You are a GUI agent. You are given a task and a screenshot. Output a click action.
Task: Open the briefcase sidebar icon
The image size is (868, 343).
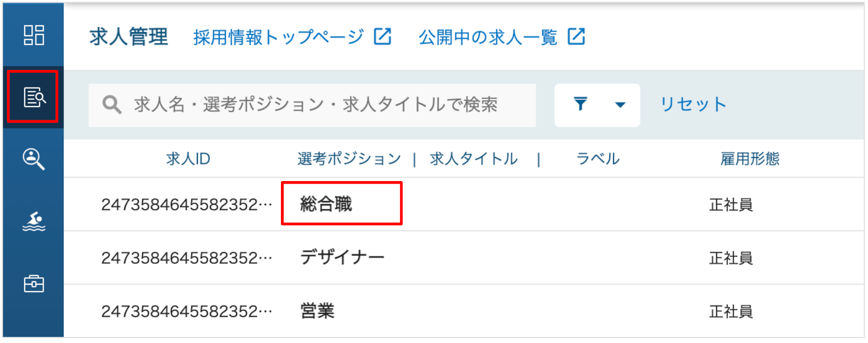click(x=33, y=284)
